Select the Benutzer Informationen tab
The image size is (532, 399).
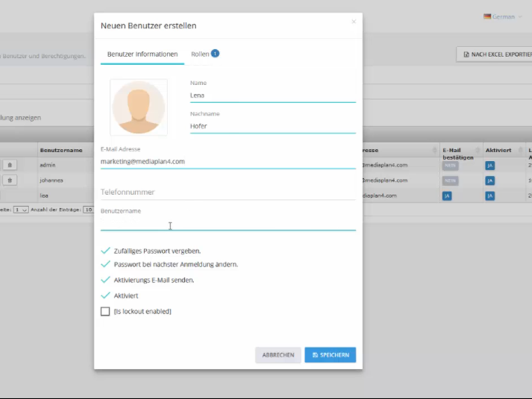[x=142, y=54]
